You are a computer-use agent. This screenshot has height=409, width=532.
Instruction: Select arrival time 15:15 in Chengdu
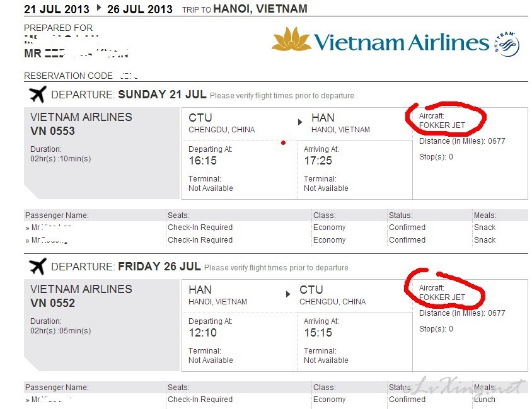pos(318,333)
